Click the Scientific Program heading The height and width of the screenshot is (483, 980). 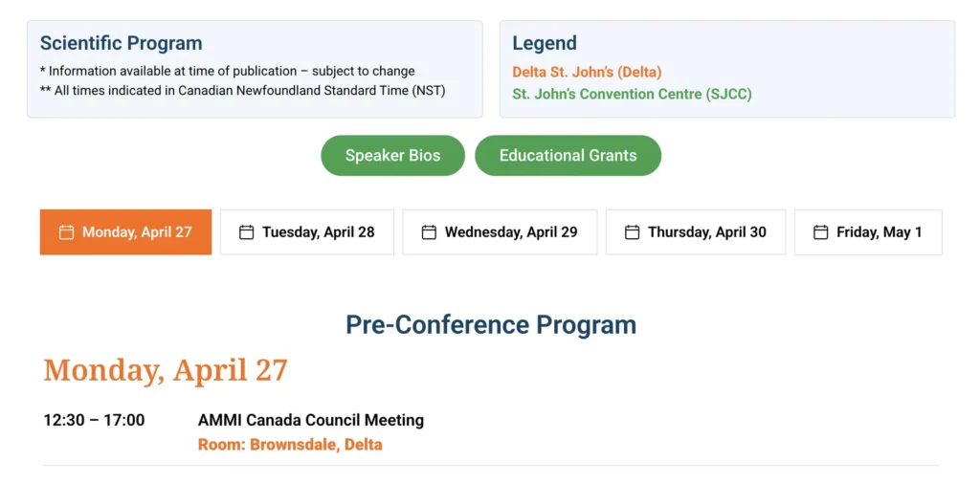click(121, 43)
